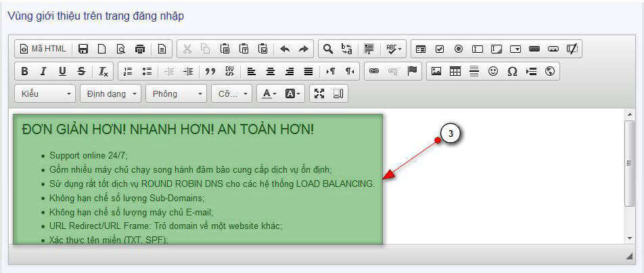Insert an image

pos(436,72)
